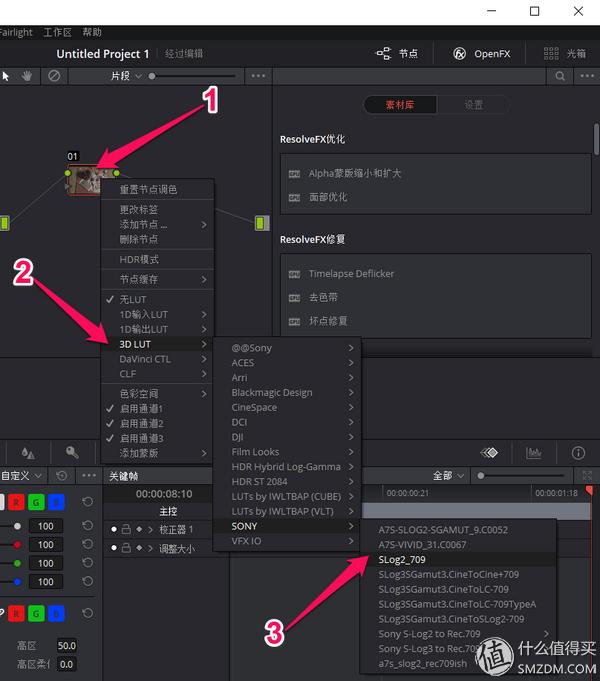Screen dimensions: 600x681
Task: Select the No LUT checked option
Action: pyautogui.click(x=133, y=300)
